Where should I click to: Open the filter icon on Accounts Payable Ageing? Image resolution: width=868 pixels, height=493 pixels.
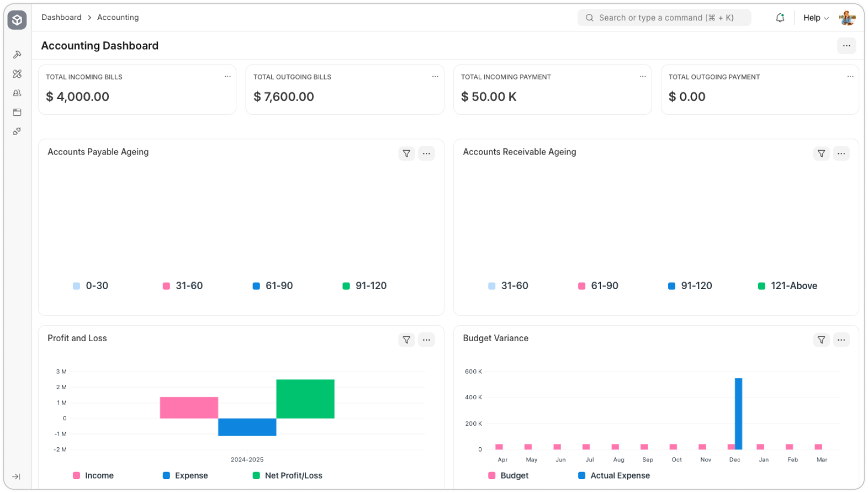(407, 153)
